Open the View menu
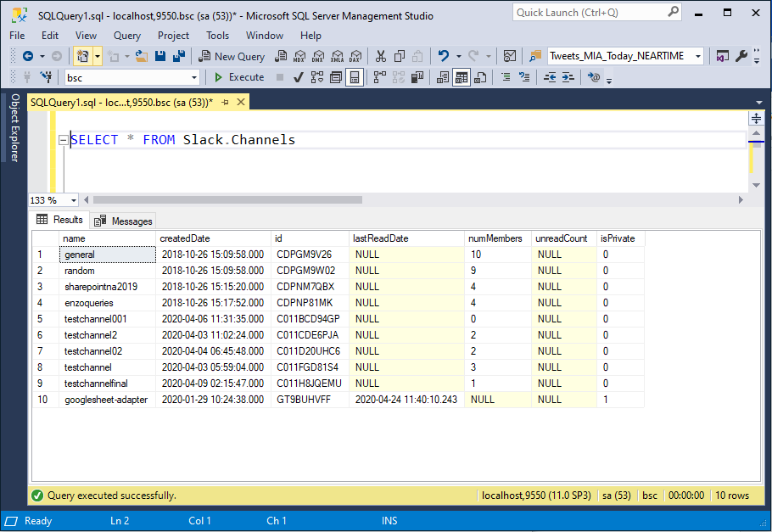 pos(86,36)
